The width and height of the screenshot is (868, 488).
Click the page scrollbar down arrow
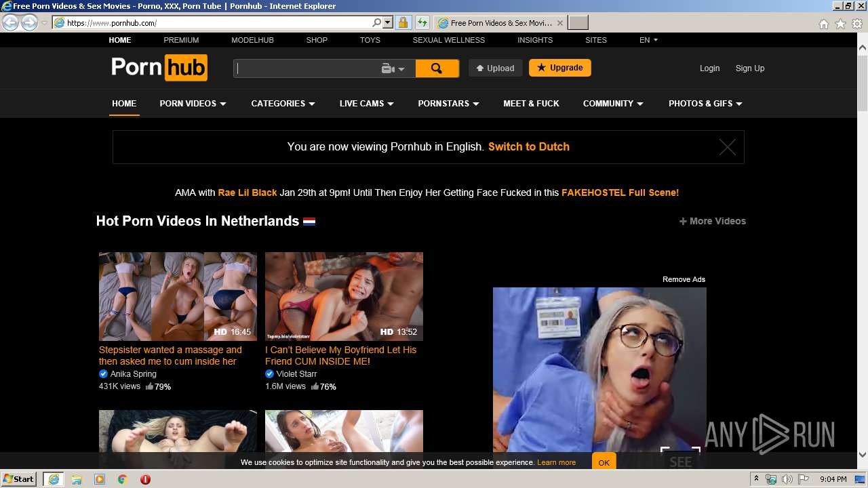coord(863,455)
